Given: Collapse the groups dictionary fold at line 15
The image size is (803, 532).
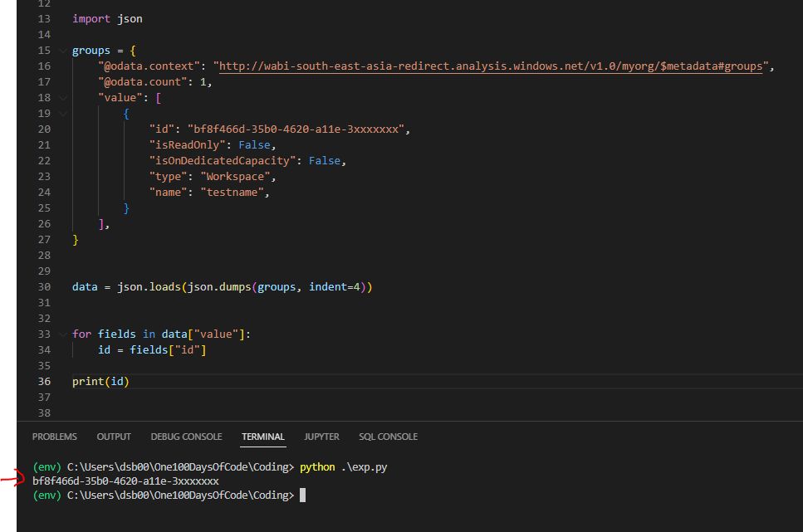Looking at the screenshot, I should coord(63,51).
